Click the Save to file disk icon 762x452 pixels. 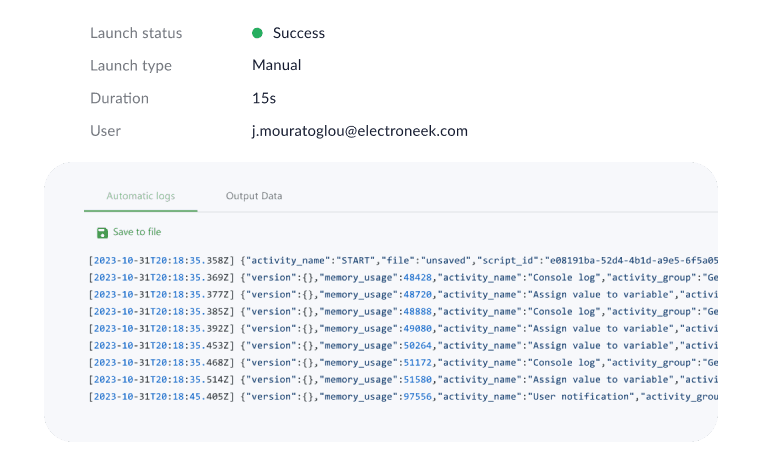point(102,232)
